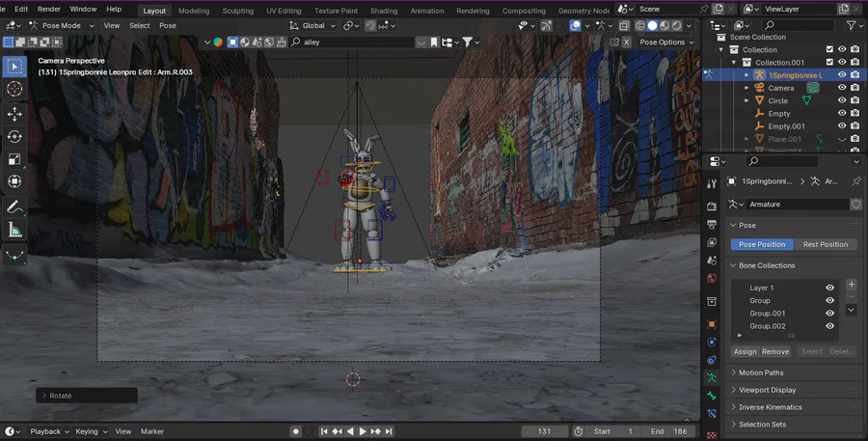This screenshot has height=441, width=868.
Task: Click the Pose Position button
Action: click(762, 244)
